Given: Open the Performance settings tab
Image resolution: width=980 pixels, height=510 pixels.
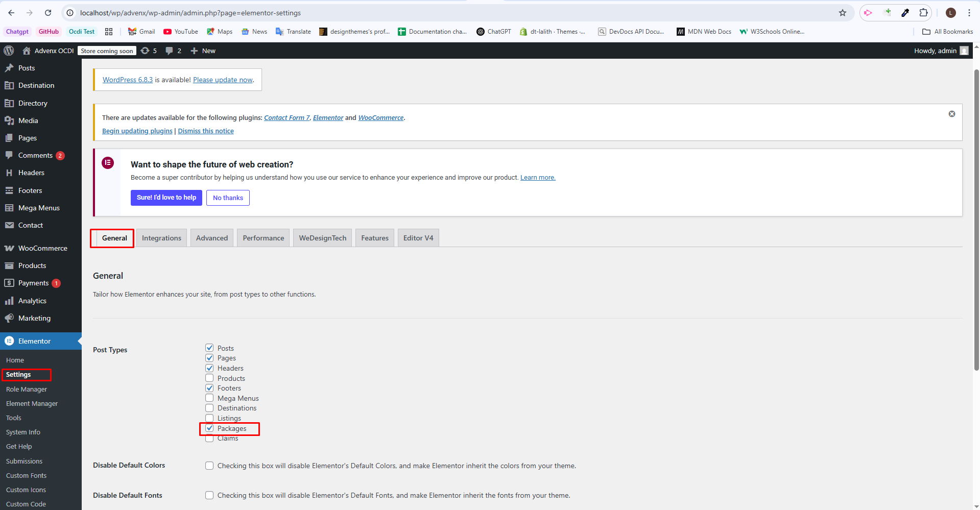Looking at the screenshot, I should click(x=263, y=238).
